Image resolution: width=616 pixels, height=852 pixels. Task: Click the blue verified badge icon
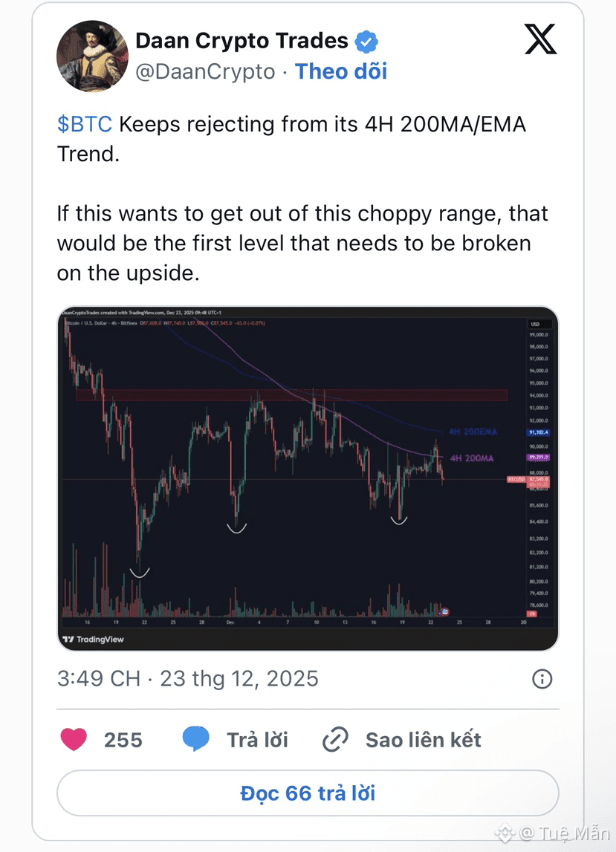click(x=366, y=41)
